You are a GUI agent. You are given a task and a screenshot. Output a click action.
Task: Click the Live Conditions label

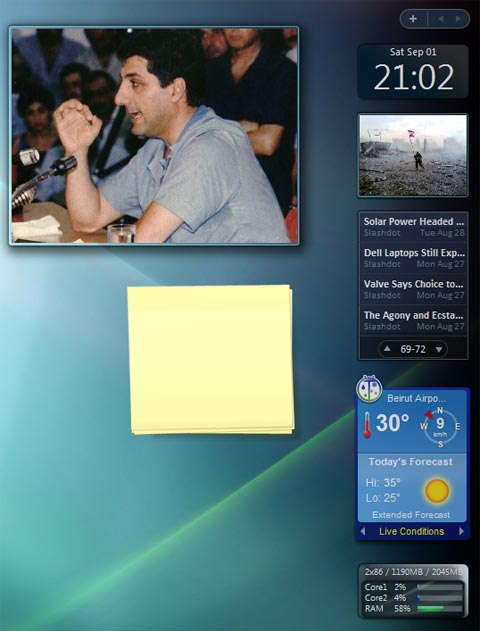pos(411,532)
